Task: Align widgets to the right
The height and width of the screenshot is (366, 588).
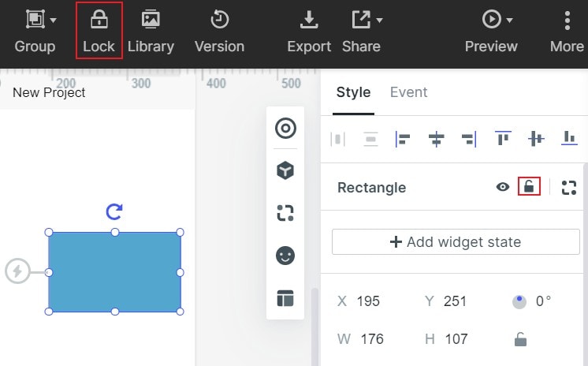Action: click(x=469, y=140)
